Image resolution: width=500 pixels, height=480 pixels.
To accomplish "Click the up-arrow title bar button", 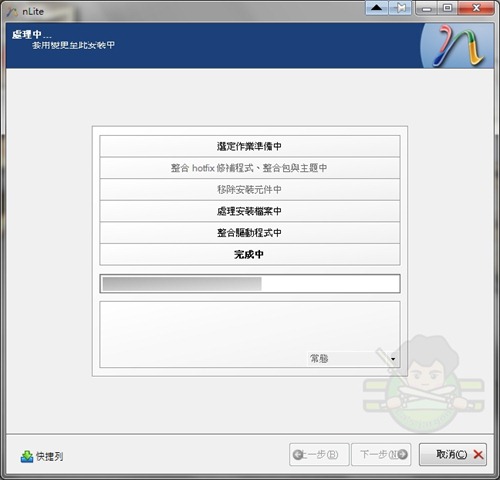I will click(x=377, y=8).
